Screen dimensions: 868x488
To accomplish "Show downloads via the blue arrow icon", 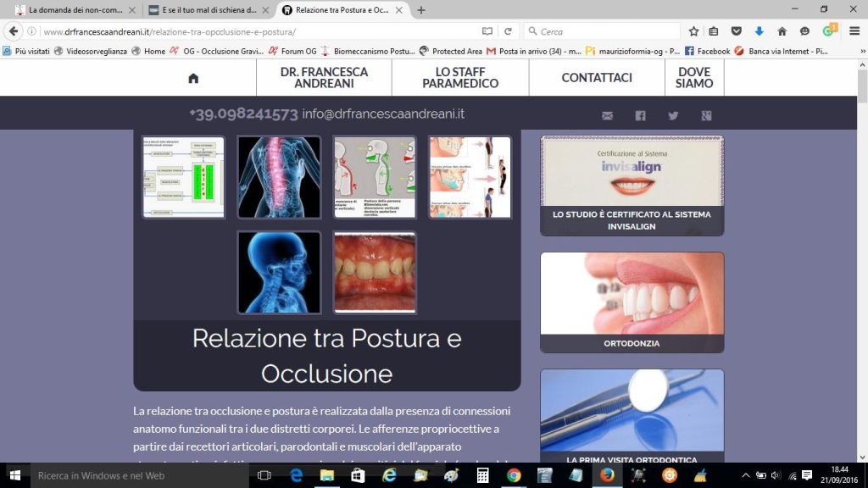I will coord(759,31).
